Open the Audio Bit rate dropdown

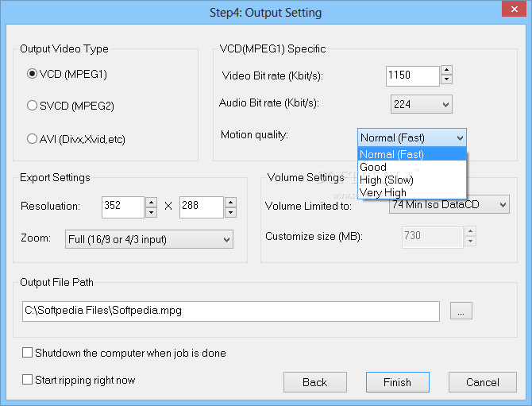(x=422, y=104)
